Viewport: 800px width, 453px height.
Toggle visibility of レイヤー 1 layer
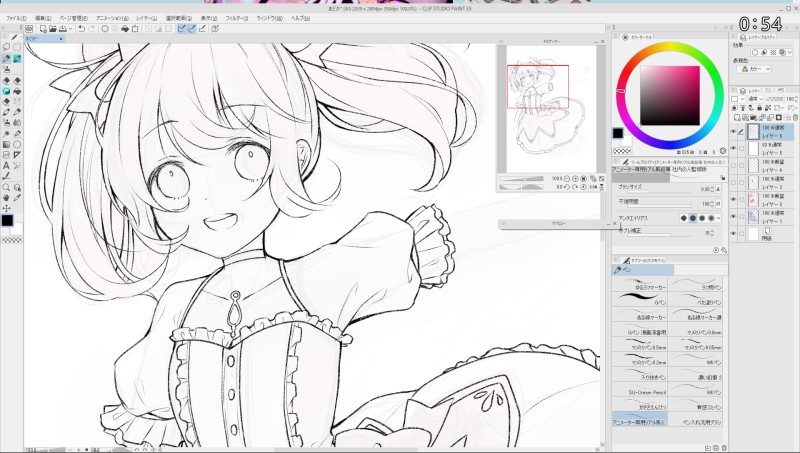pos(734,216)
